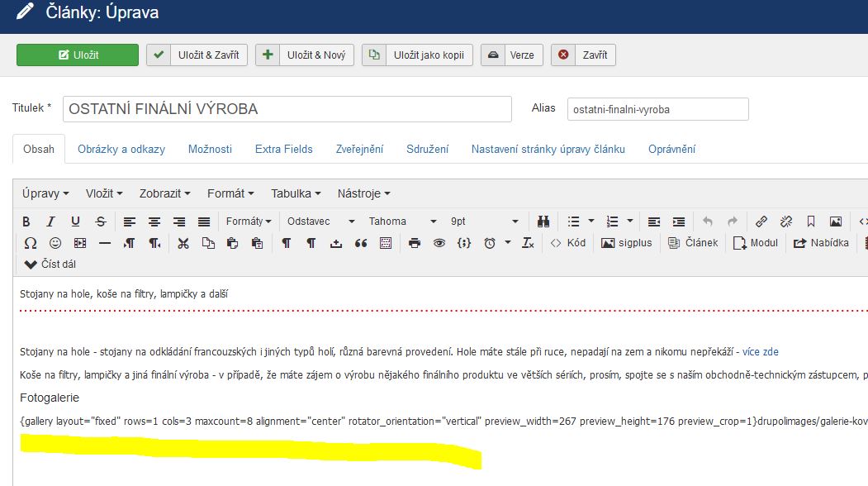
Task: Toggle underline formatting
Action: (x=75, y=222)
